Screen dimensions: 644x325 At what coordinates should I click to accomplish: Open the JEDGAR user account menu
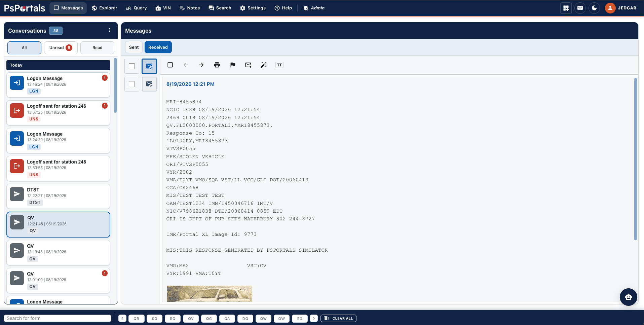coord(621,8)
